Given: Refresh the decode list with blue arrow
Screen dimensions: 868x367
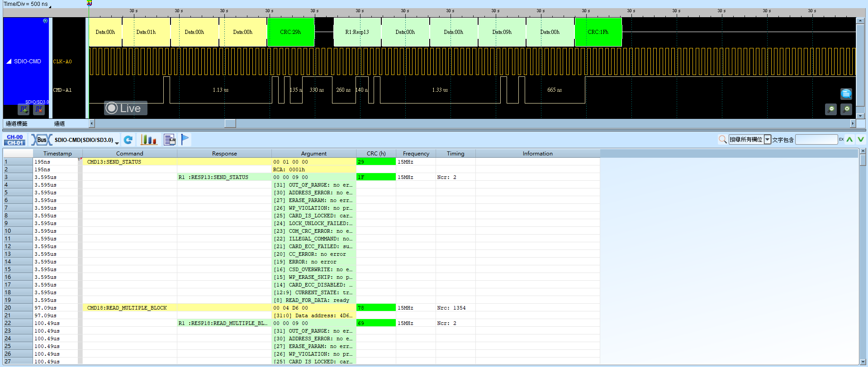Looking at the screenshot, I should [x=128, y=140].
